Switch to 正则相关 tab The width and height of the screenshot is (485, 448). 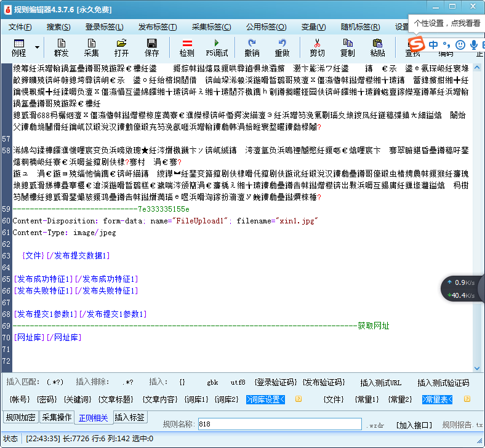coord(93,418)
